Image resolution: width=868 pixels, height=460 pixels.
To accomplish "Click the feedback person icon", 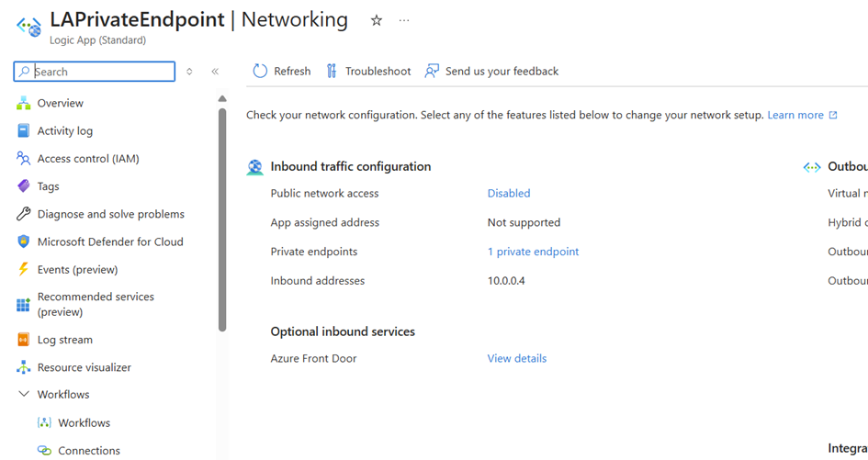I will (432, 71).
